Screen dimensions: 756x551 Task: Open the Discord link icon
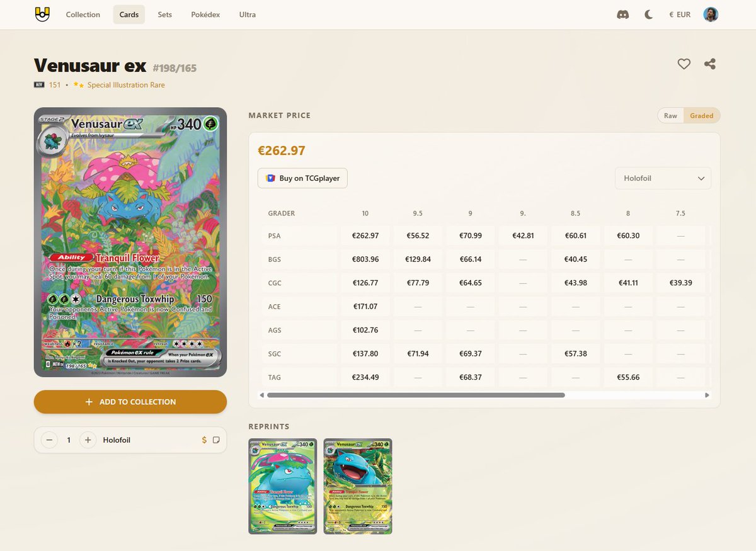[622, 14]
